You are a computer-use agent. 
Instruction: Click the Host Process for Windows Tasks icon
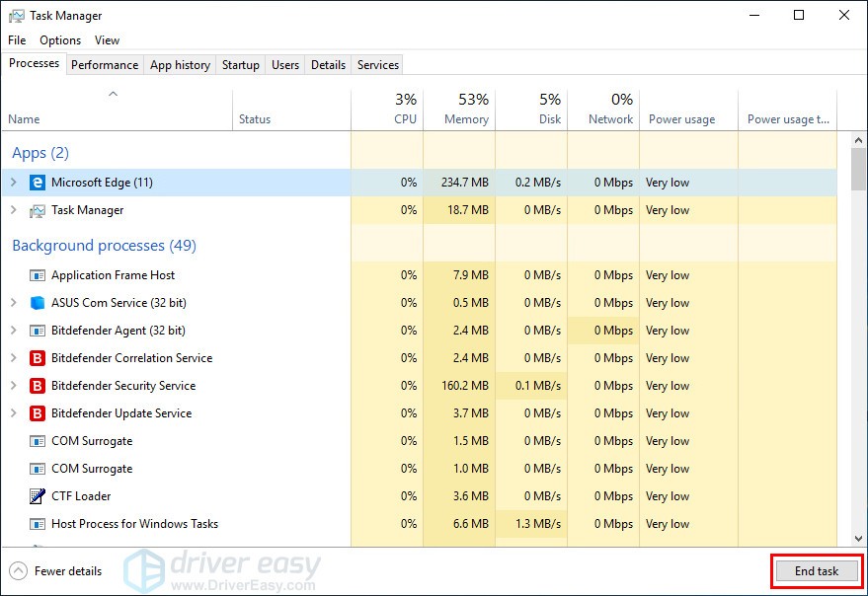pos(38,524)
